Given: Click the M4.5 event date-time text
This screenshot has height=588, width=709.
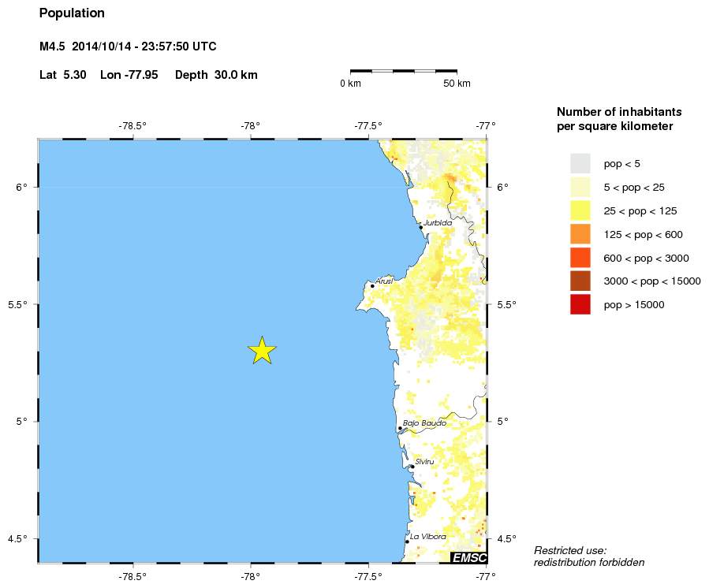Looking at the screenshot, I should 128,47.
